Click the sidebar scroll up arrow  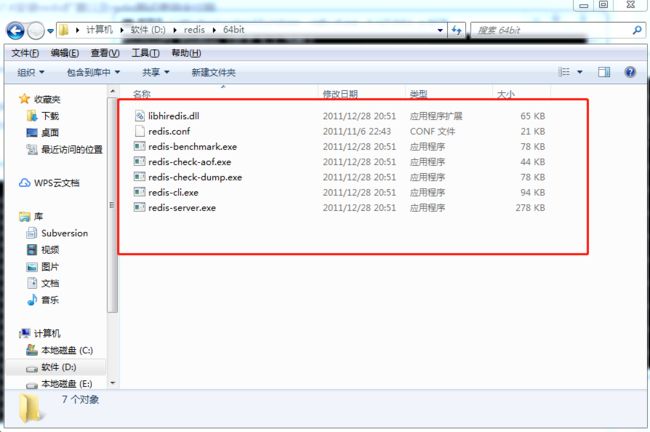click(112, 91)
